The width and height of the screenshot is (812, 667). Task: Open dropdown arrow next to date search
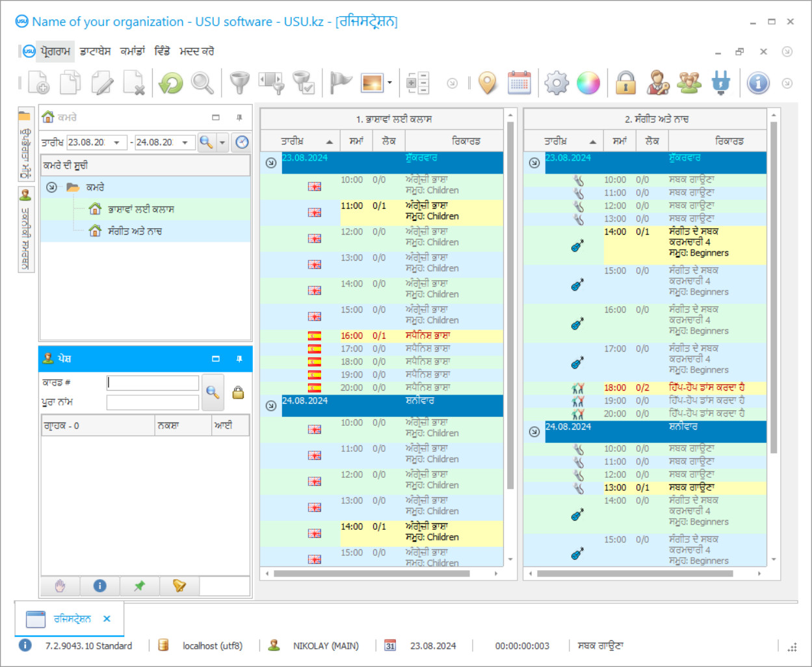[x=222, y=142]
